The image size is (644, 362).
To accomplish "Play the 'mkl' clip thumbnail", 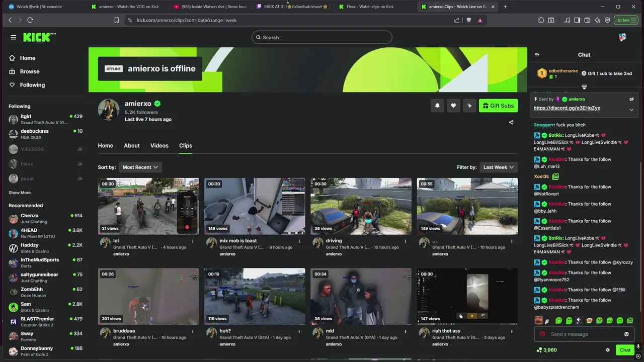I will click(x=361, y=297).
